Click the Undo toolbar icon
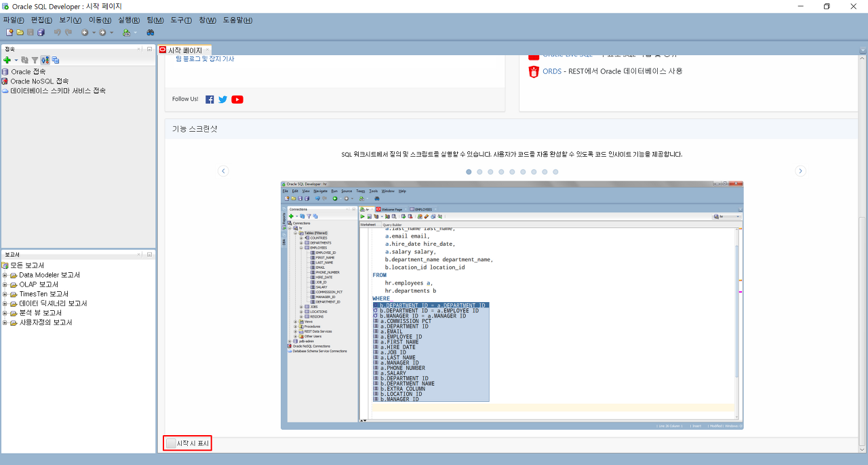Viewport: 868px width, 465px height. (58, 32)
